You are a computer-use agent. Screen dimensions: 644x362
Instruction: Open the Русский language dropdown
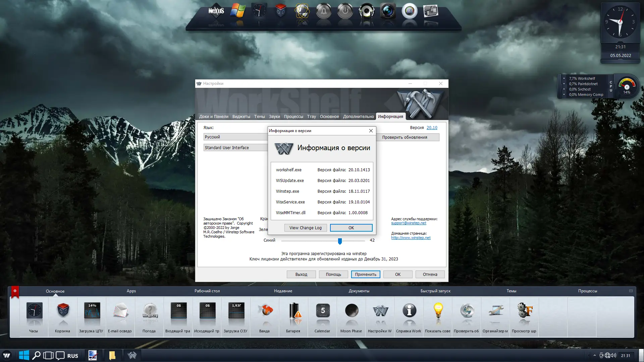(235, 137)
